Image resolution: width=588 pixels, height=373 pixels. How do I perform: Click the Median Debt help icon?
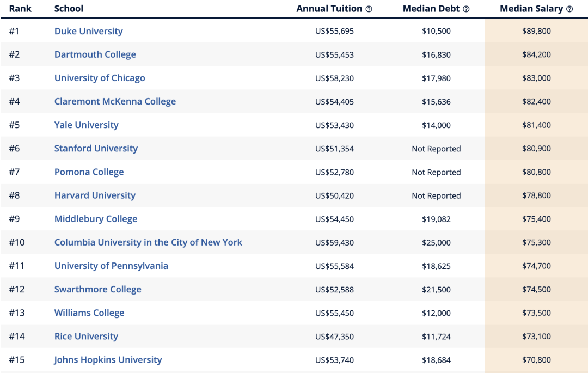[x=466, y=9]
